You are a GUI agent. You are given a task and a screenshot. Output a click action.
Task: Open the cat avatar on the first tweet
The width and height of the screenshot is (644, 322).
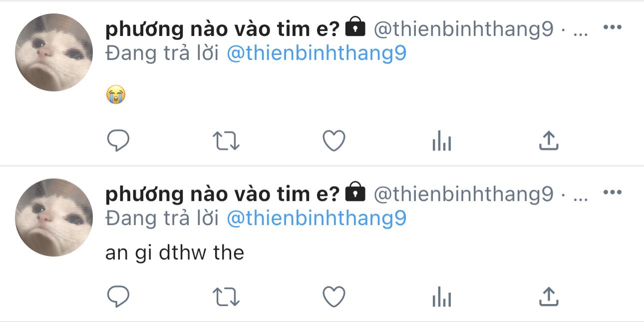(x=54, y=52)
